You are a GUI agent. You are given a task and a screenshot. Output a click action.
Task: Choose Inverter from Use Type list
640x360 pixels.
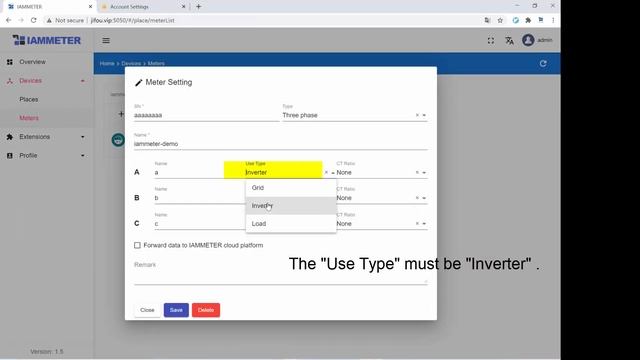[291, 206]
